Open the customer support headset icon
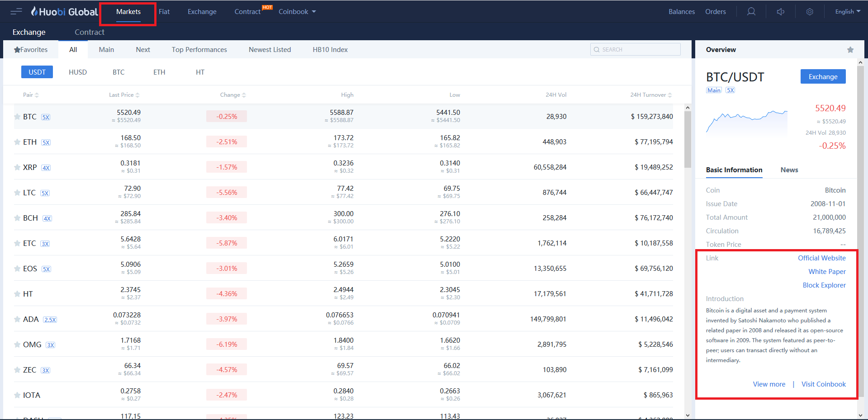This screenshot has width=868, height=420. click(x=751, y=12)
